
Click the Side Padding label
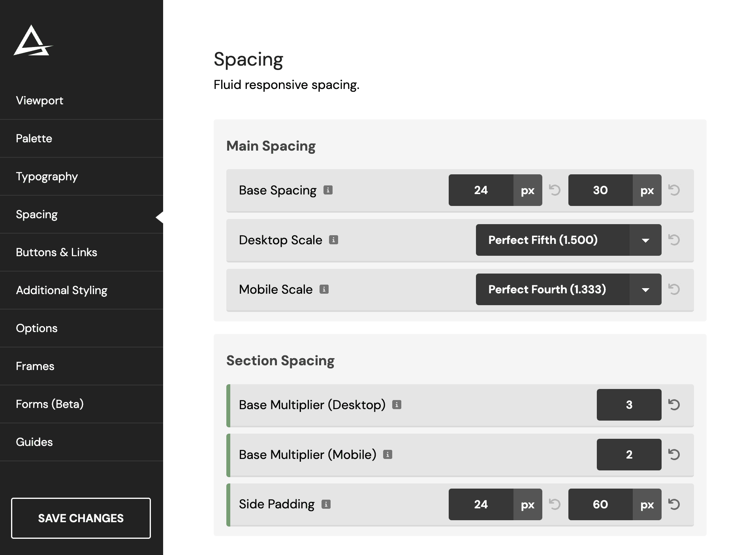(276, 504)
